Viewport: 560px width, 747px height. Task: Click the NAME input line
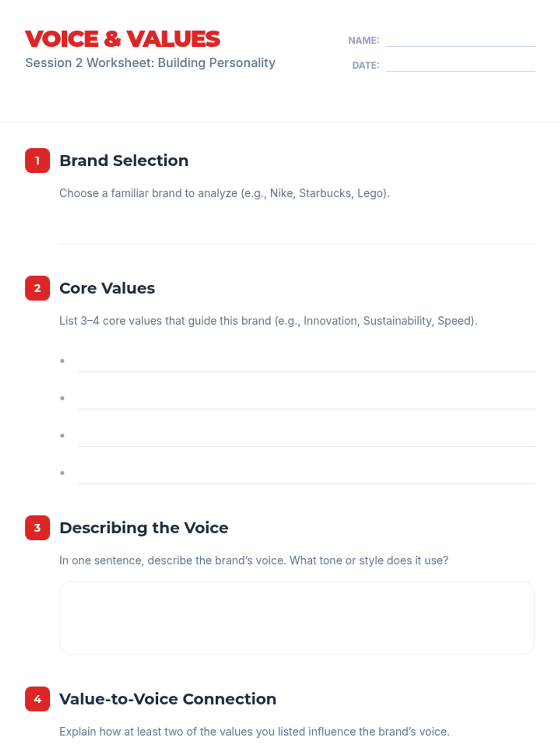[x=461, y=40]
